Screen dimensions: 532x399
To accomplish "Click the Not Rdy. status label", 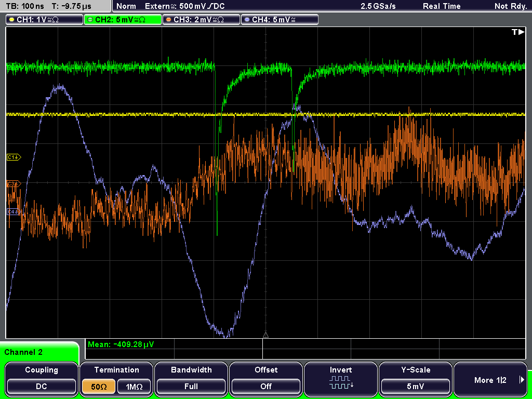I will [511, 6].
